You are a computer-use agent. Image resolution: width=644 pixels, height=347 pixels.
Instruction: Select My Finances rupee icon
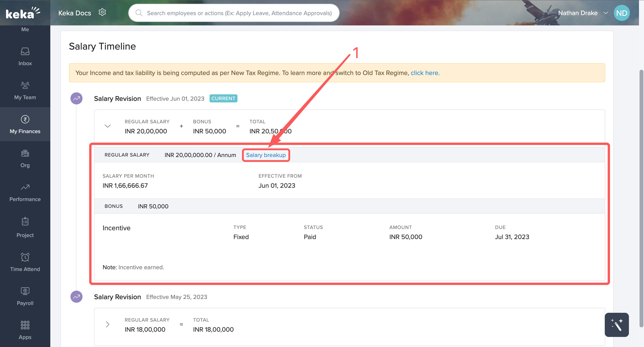[25, 119]
